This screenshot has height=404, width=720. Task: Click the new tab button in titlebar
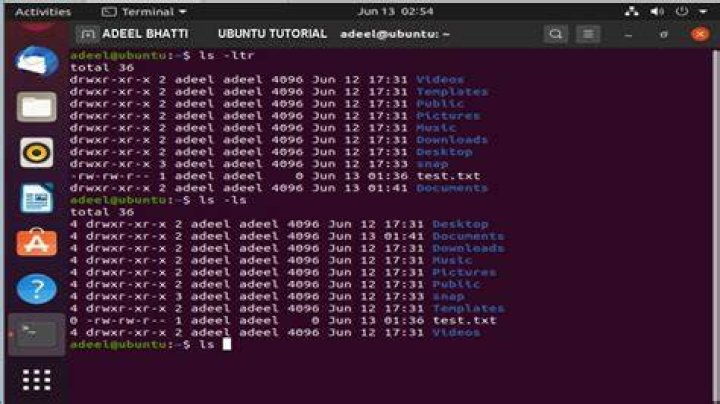(87, 34)
